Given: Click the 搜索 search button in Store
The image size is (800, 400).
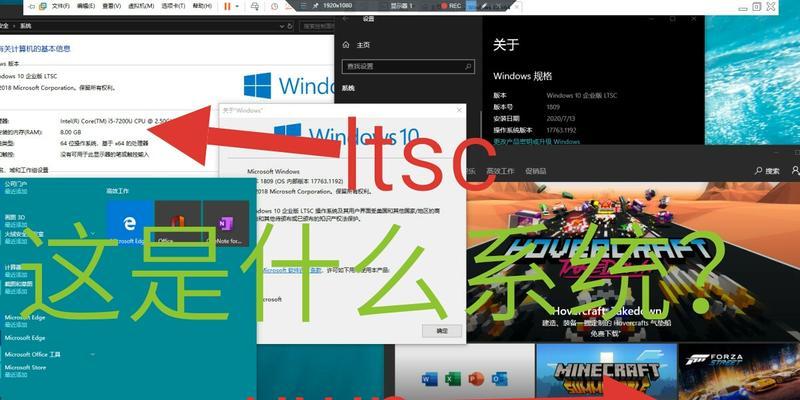Looking at the screenshot, I should [768, 171].
